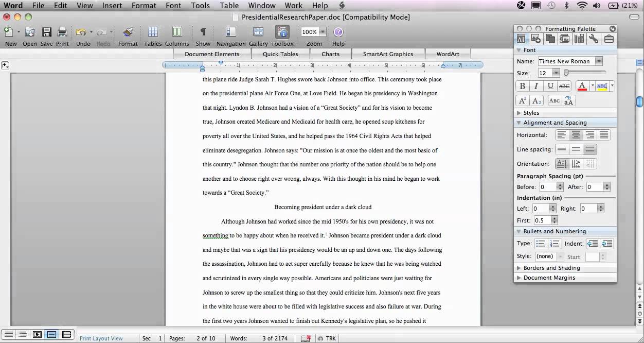
Task: Open the Compatibility Report wrench icon
Action: point(594,39)
